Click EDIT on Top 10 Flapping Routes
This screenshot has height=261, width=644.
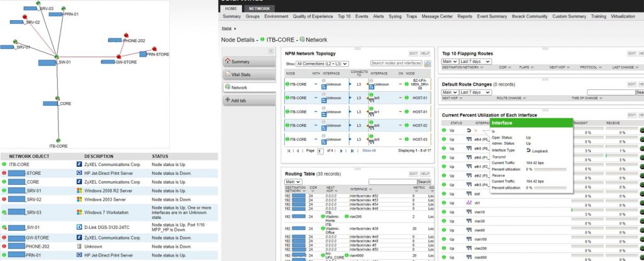631,53
